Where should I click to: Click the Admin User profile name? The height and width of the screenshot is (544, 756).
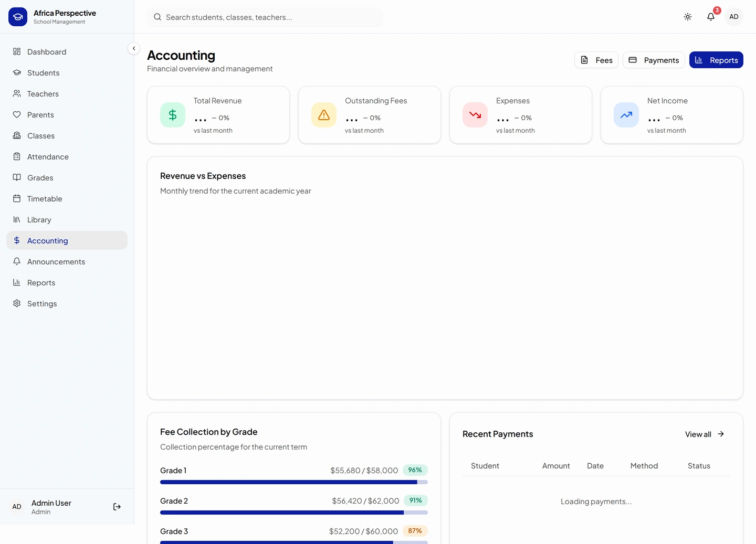(51, 503)
